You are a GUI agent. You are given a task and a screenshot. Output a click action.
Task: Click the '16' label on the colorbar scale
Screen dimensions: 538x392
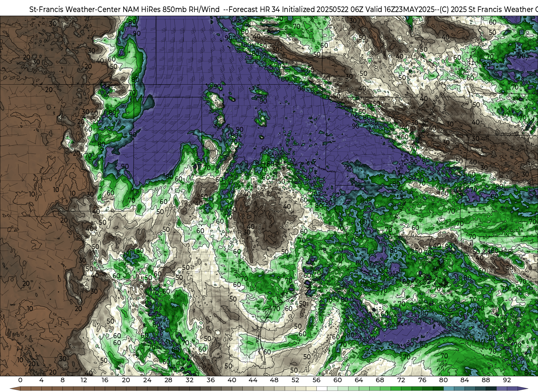point(105,380)
